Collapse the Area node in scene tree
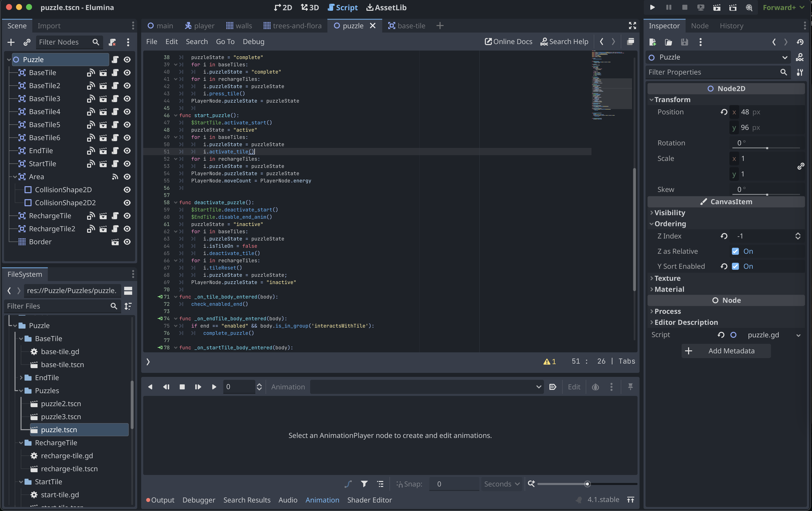Viewport: 812px width, 511px height. pyautogui.click(x=15, y=177)
